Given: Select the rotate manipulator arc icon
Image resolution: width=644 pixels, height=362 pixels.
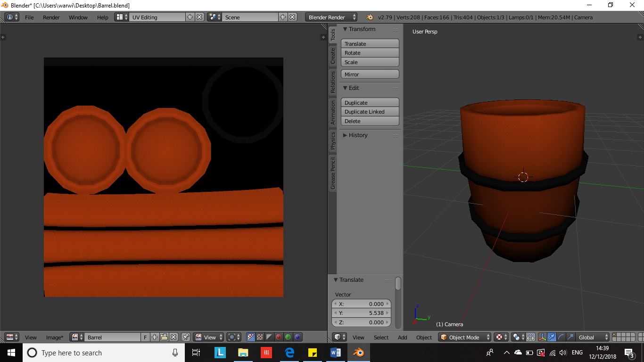Looking at the screenshot, I should pyautogui.click(x=561, y=337).
